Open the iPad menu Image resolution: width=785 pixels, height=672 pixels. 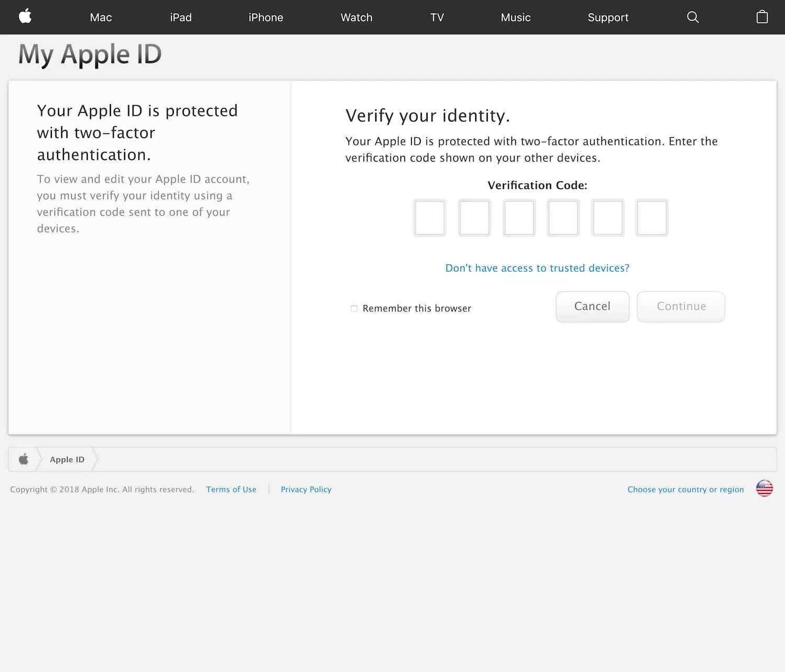pos(181,17)
